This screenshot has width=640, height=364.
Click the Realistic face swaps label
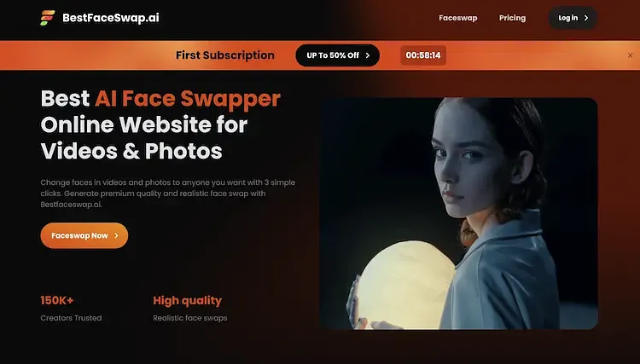(190, 318)
